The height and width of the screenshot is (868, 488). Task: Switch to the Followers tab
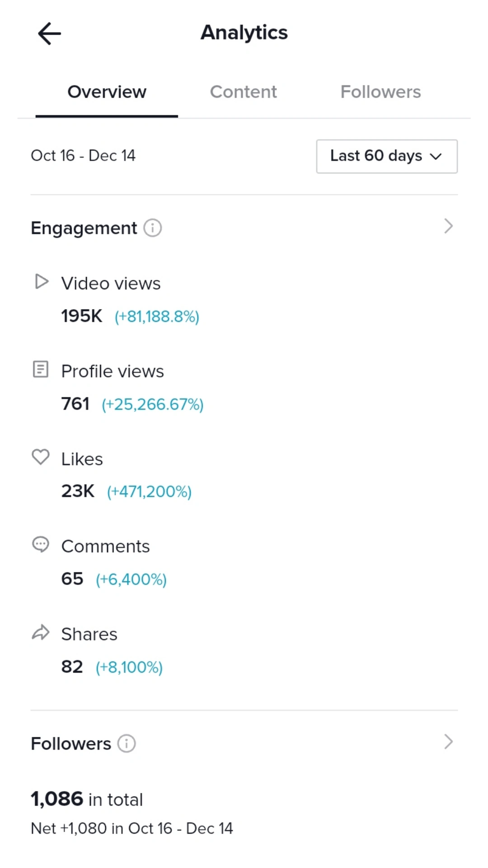(x=380, y=92)
